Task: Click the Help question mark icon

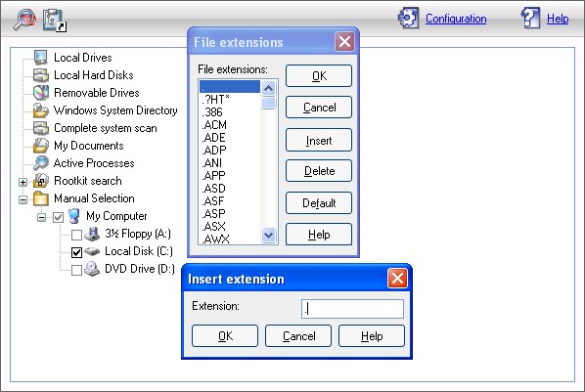Action: (x=530, y=18)
